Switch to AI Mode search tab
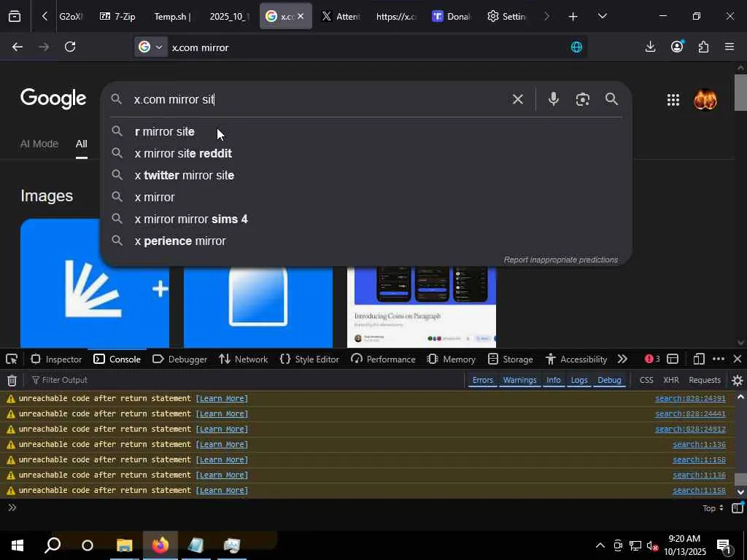This screenshot has width=747, height=560. (39, 144)
